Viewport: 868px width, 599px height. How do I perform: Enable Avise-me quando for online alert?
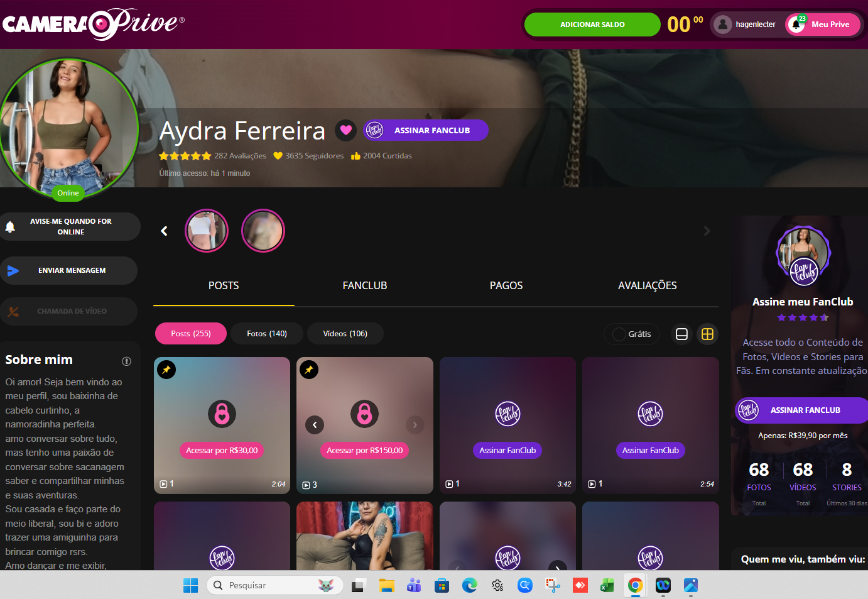[x=70, y=227]
